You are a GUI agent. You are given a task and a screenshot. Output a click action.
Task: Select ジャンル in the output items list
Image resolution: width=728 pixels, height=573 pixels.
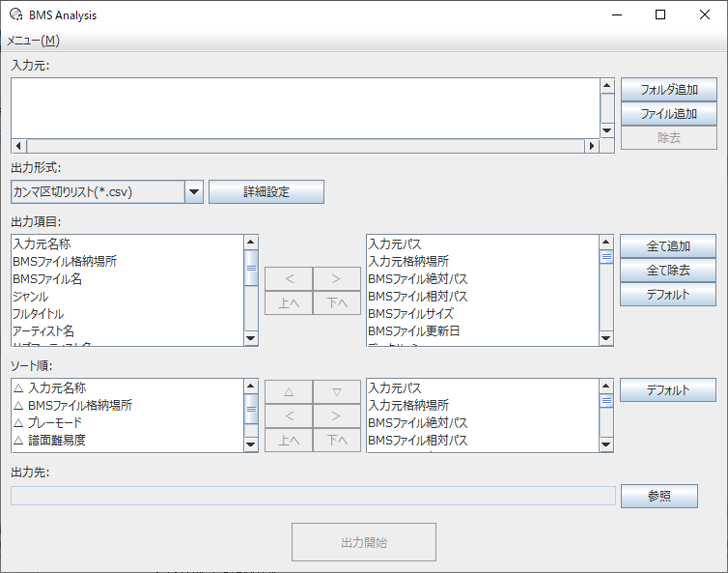[127, 296]
